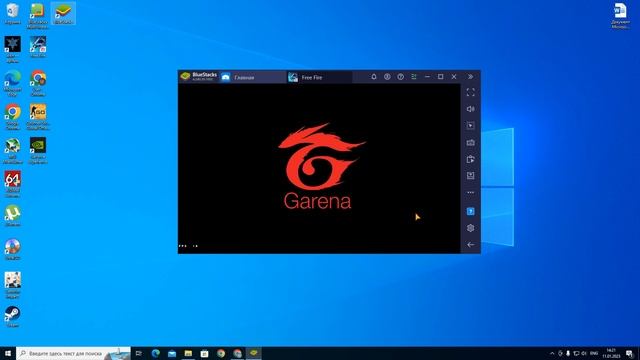Select the Steam desktop shortcut
The image size is (640, 360).
tap(13, 317)
